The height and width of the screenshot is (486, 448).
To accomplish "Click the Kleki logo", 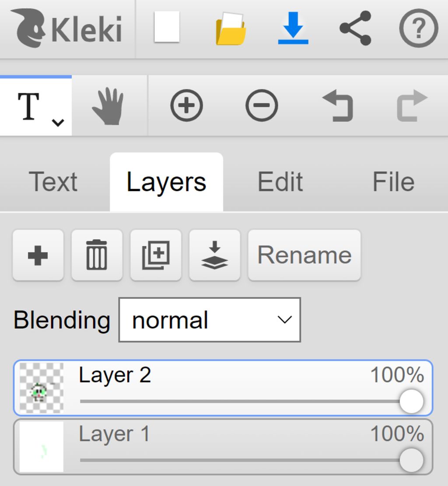I will 66,28.
